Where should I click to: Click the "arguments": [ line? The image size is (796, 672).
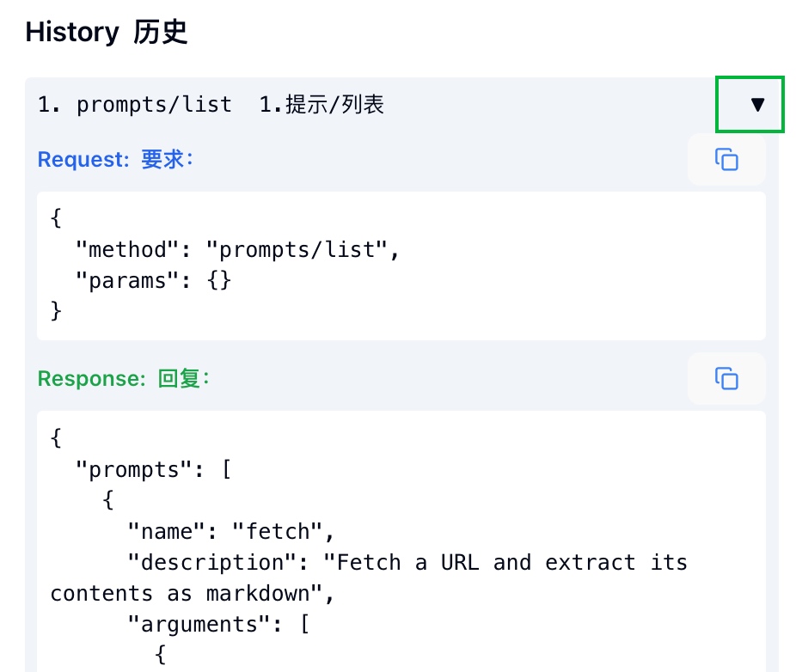(x=219, y=624)
